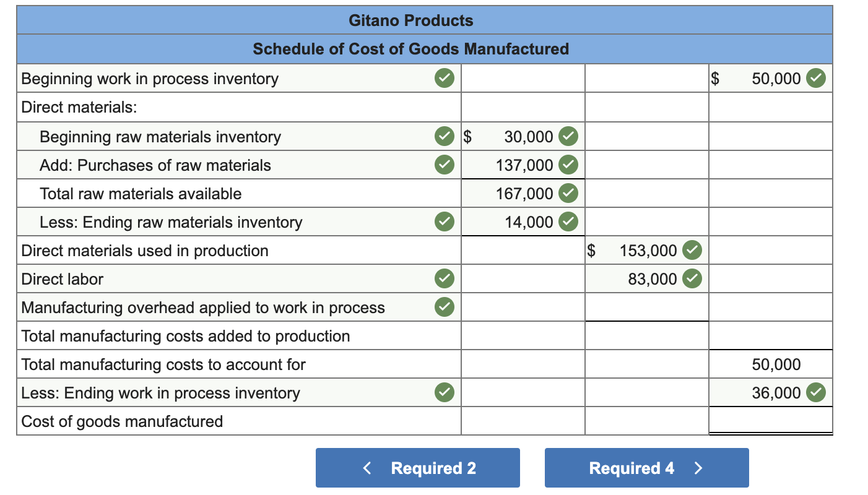Click the checkmark beside the 36,000 value
868x495 pixels.
click(815, 392)
